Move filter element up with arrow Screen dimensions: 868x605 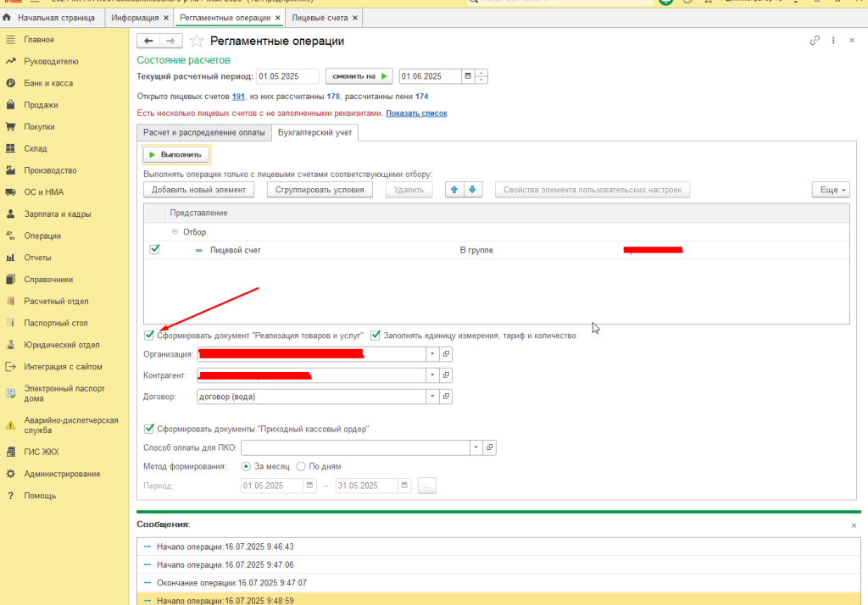pos(455,190)
